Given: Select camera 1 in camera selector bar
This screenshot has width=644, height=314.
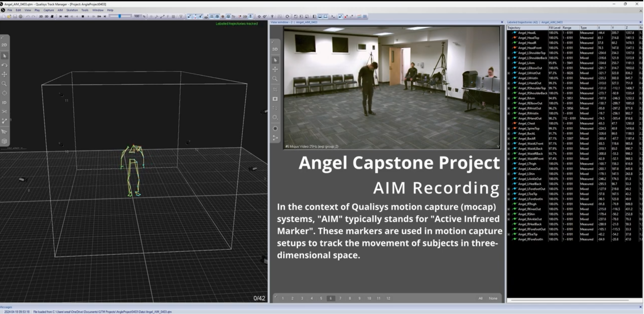Looking at the screenshot, I should [x=283, y=298].
